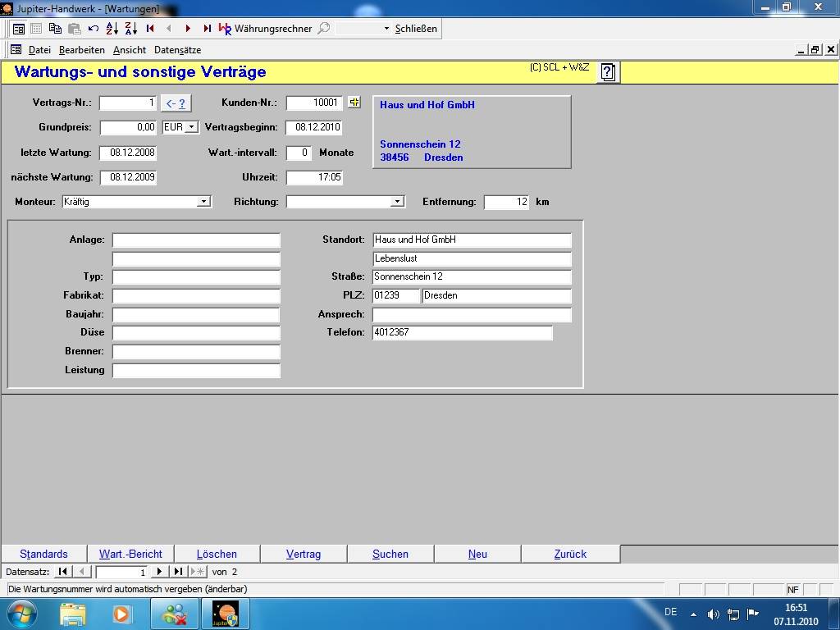840x630 pixels.
Task: Open the Währungsrechner currency calculator
Action: 265,28
